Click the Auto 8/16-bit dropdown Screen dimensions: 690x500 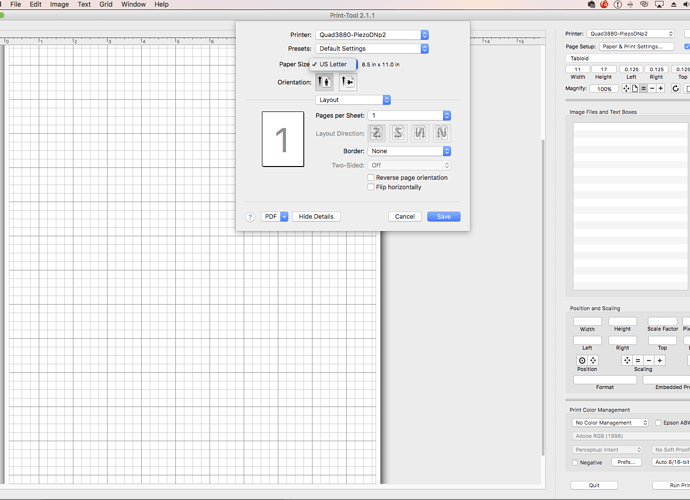tap(671, 462)
